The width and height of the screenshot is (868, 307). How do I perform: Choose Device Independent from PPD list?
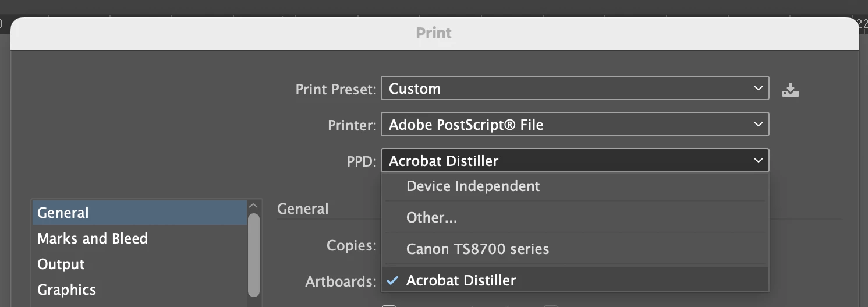tap(575, 186)
